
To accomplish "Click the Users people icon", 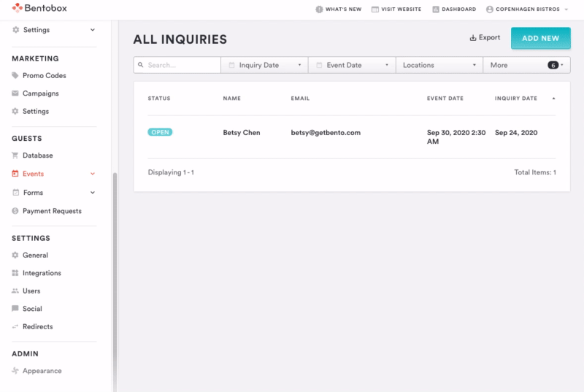I will (x=15, y=291).
